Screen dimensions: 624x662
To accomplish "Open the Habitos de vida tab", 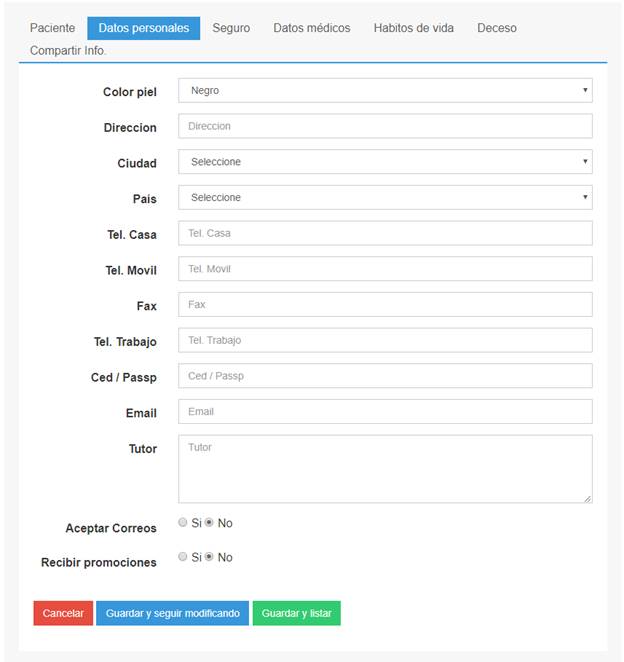I will [x=413, y=28].
